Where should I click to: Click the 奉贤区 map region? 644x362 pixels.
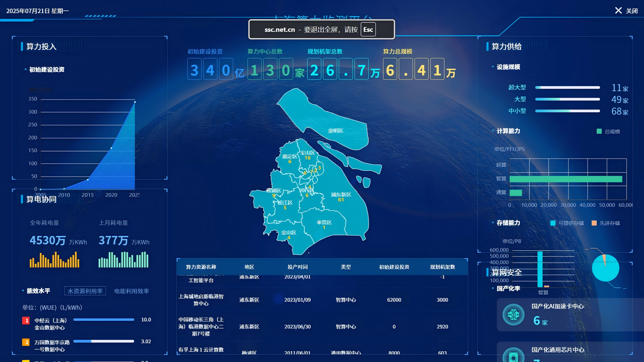324,223
